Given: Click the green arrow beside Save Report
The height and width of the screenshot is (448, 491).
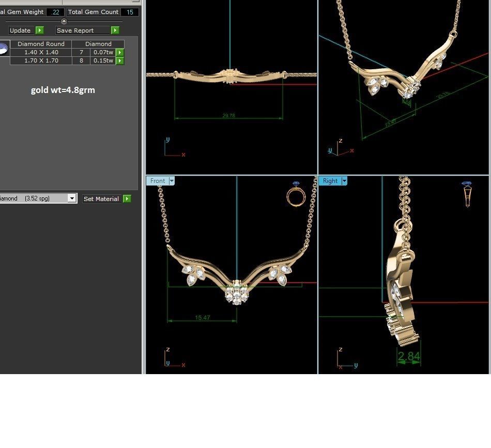Looking at the screenshot, I should 115,30.
